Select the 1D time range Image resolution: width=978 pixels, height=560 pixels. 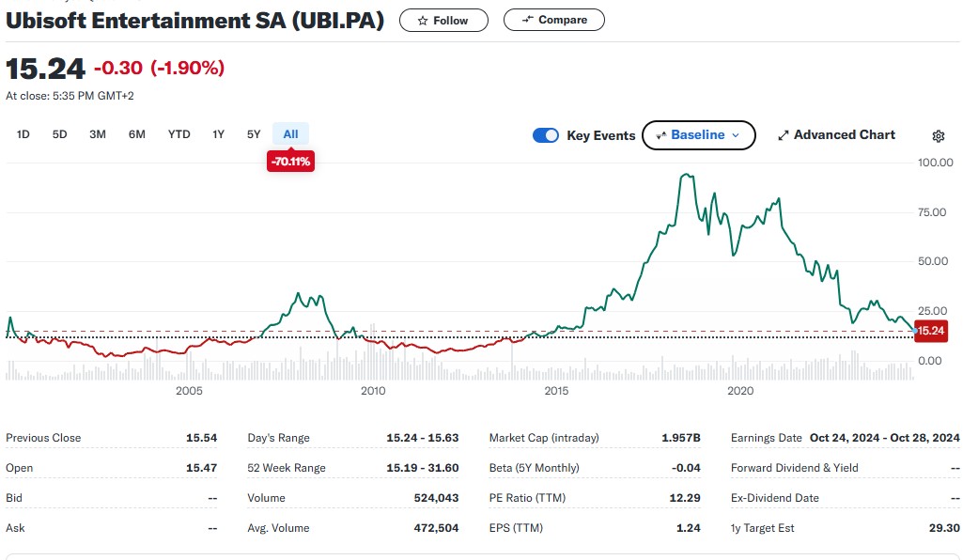tap(23, 134)
